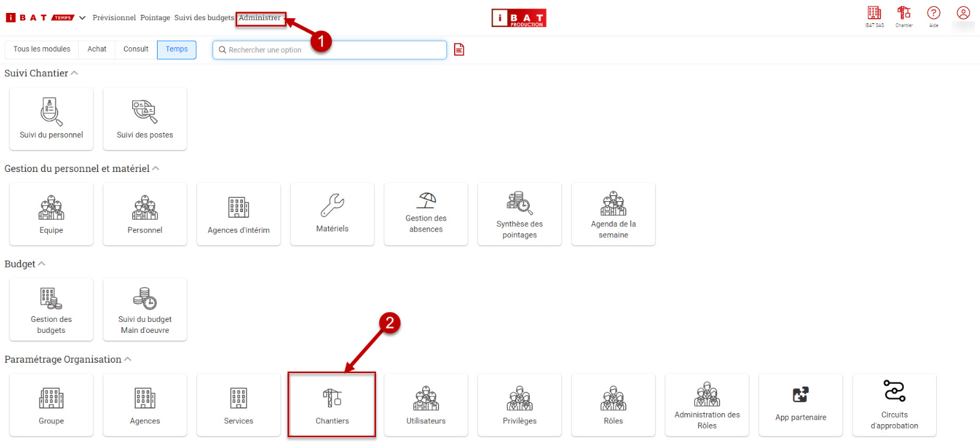Open the Suivi du personnel tile
The width and height of the screenshot is (980, 448).
point(51,119)
